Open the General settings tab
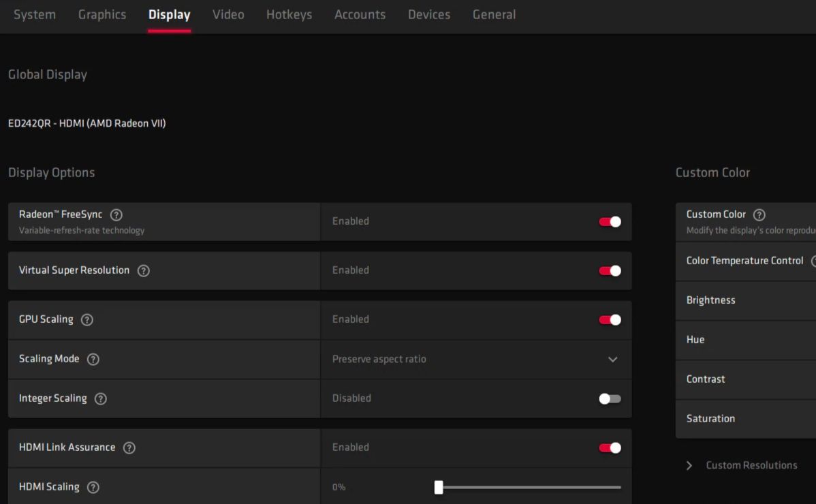 click(494, 14)
